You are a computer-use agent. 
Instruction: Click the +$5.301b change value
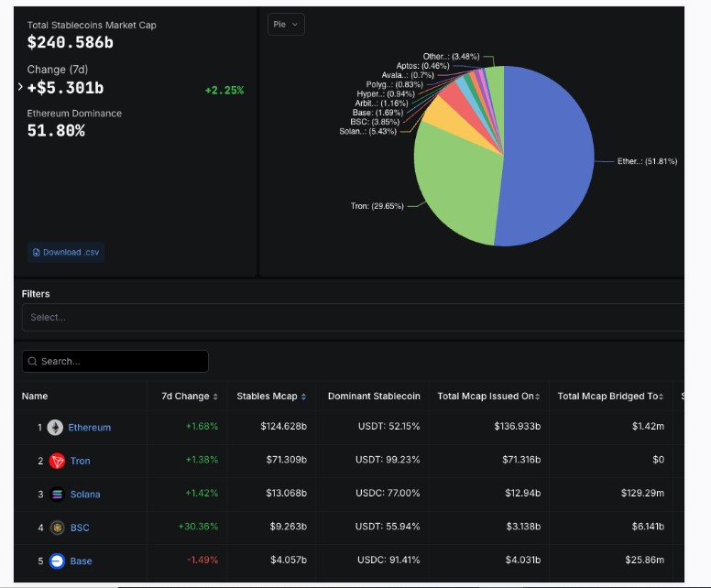66,88
